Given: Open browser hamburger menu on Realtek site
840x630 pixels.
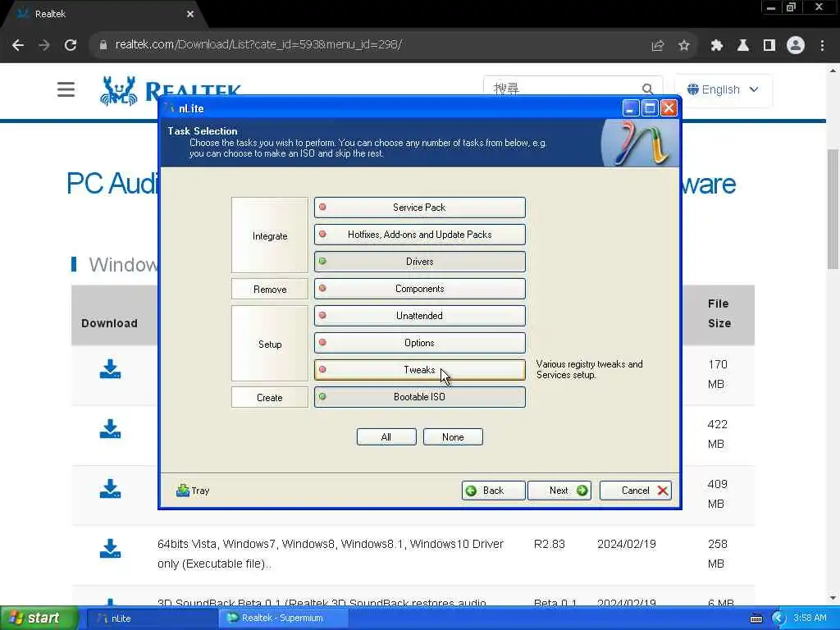Looking at the screenshot, I should point(66,89).
